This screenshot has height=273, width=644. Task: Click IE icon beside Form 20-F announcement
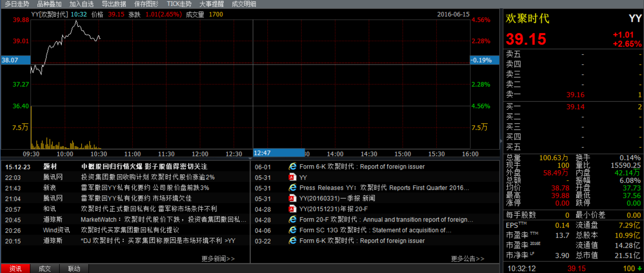292,220
